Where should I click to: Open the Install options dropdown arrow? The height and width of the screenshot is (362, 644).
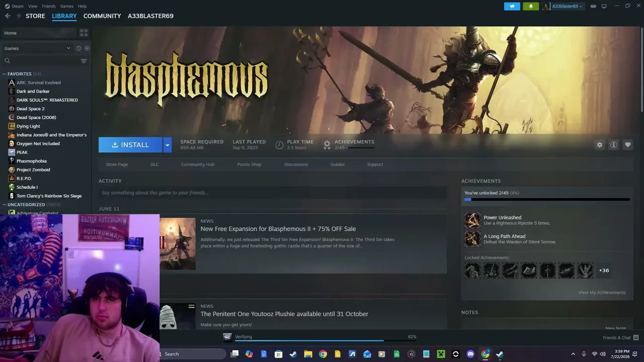pos(168,145)
